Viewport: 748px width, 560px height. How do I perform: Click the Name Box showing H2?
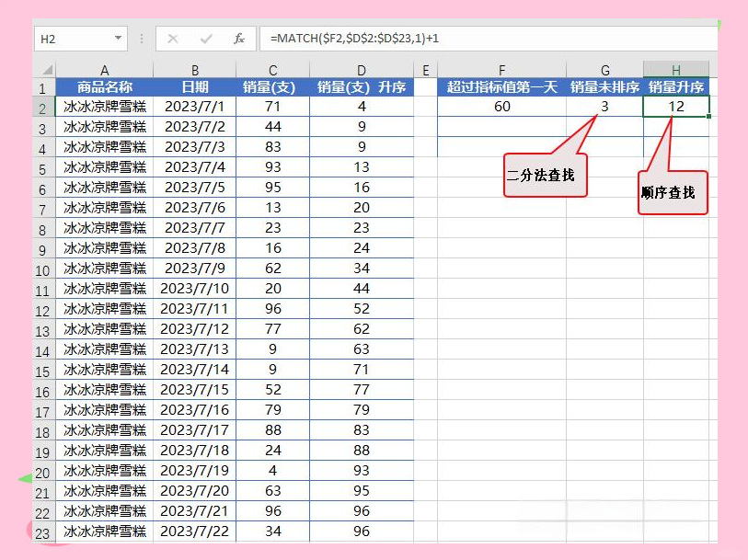click(80, 39)
